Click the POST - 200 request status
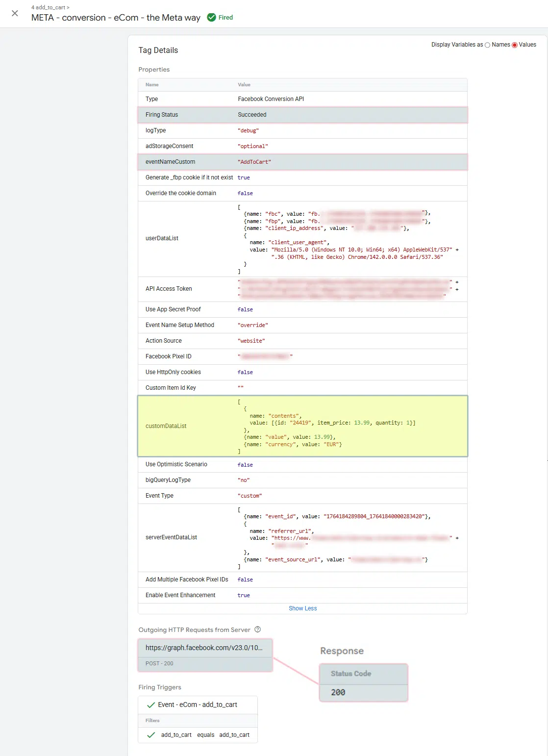Image resolution: width=548 pixels, height=756 pixels. (x=159, y=663)
